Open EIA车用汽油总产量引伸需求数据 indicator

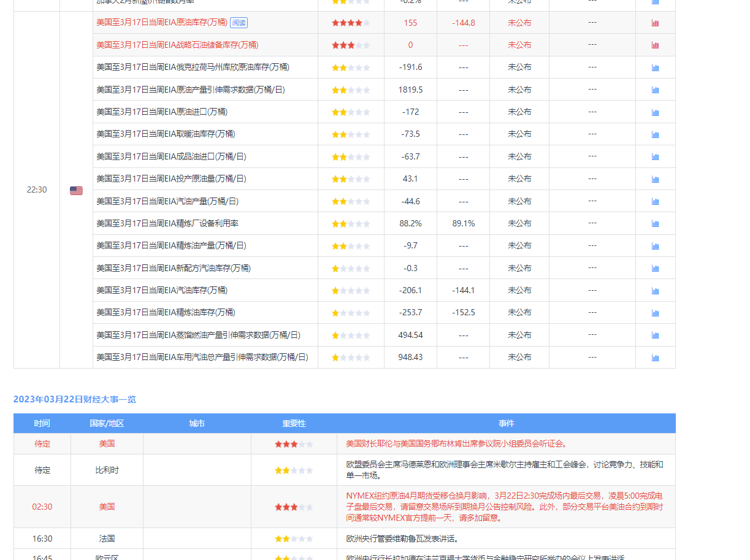tap(202, 357)
